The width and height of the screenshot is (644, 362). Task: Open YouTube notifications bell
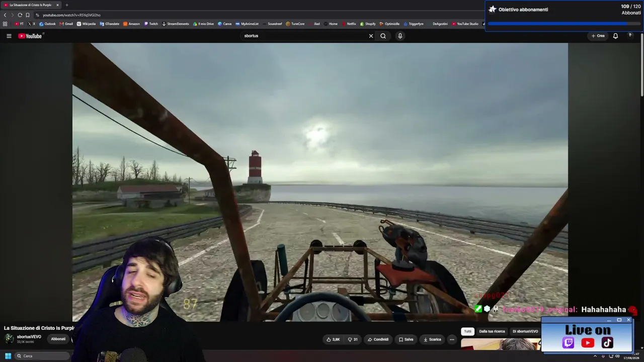[x=615, y=36]
